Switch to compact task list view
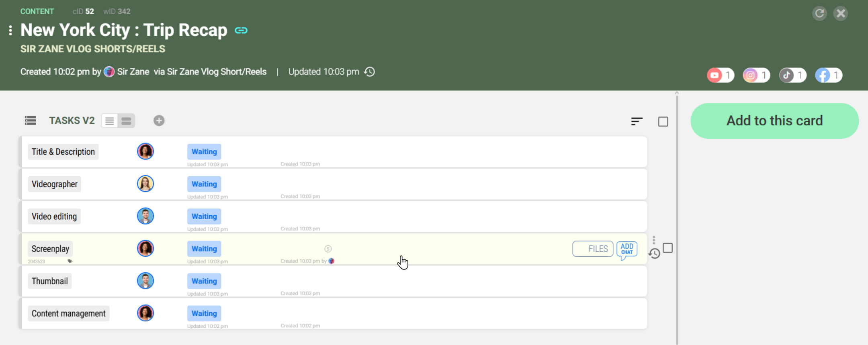Viewport: 868px width, 345px height. coord(110,121)
